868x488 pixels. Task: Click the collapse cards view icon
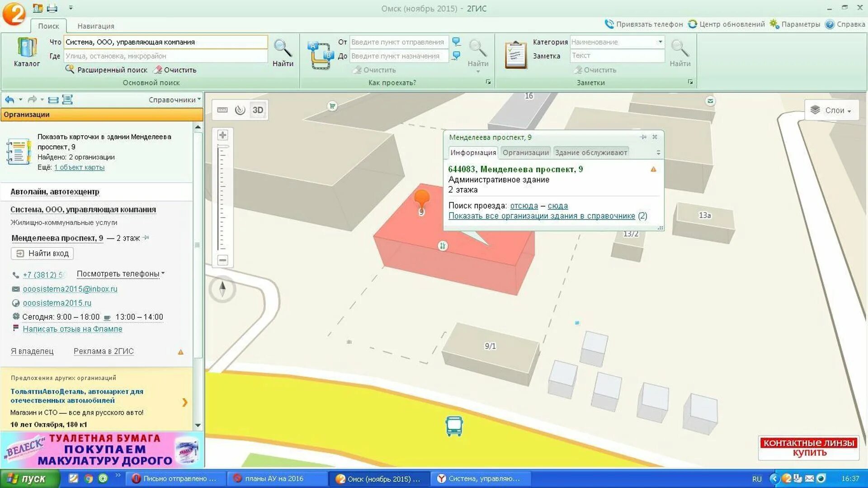pos(53,100)
